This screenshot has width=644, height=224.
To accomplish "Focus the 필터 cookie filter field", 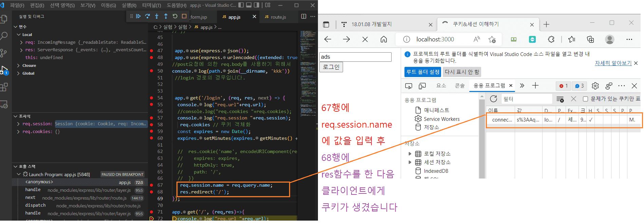I will click(x=527, y=99).
